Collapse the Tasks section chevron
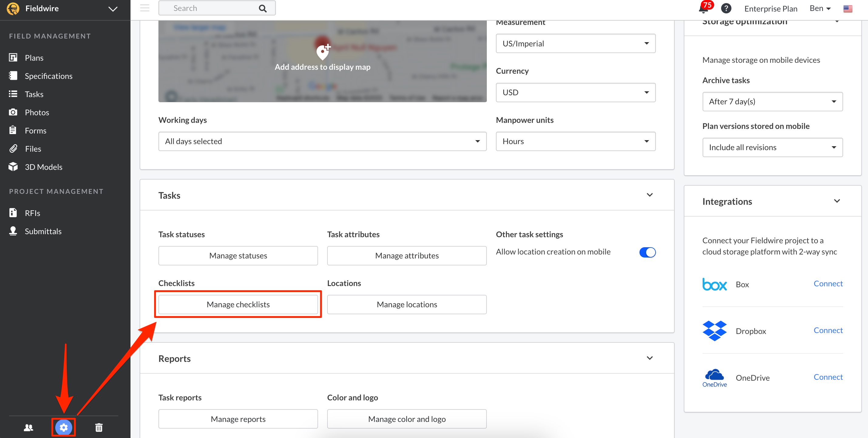 coord(649,195)
